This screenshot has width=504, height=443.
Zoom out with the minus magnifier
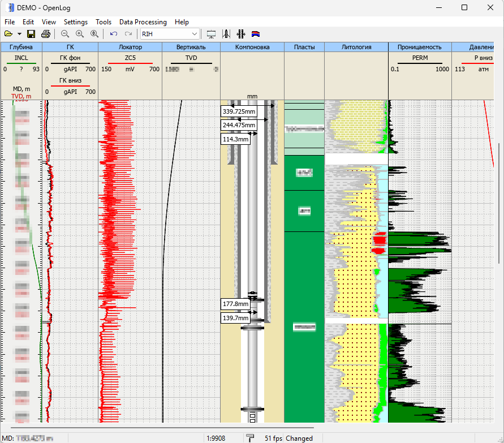(x=65, y=34)
